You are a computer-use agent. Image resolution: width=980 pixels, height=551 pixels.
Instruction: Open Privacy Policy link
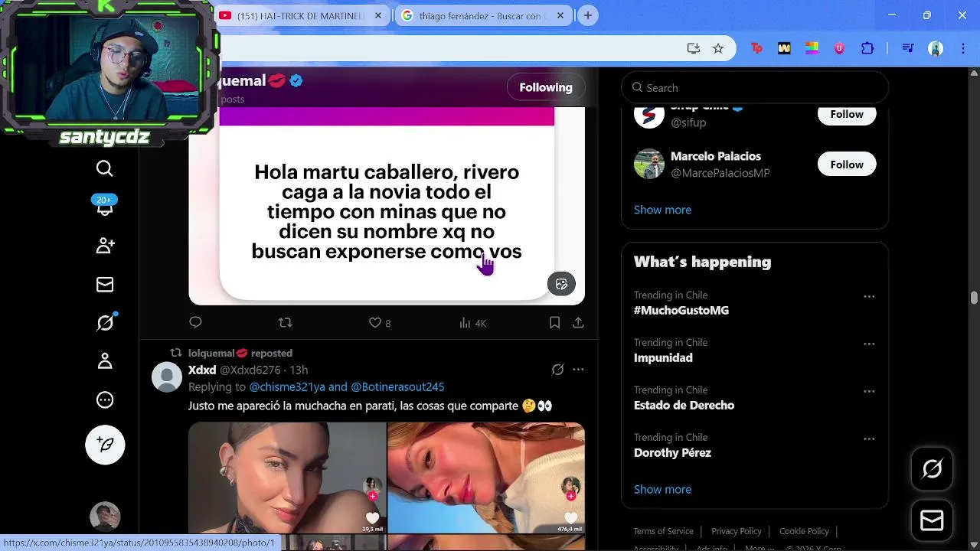pos(737,531)
